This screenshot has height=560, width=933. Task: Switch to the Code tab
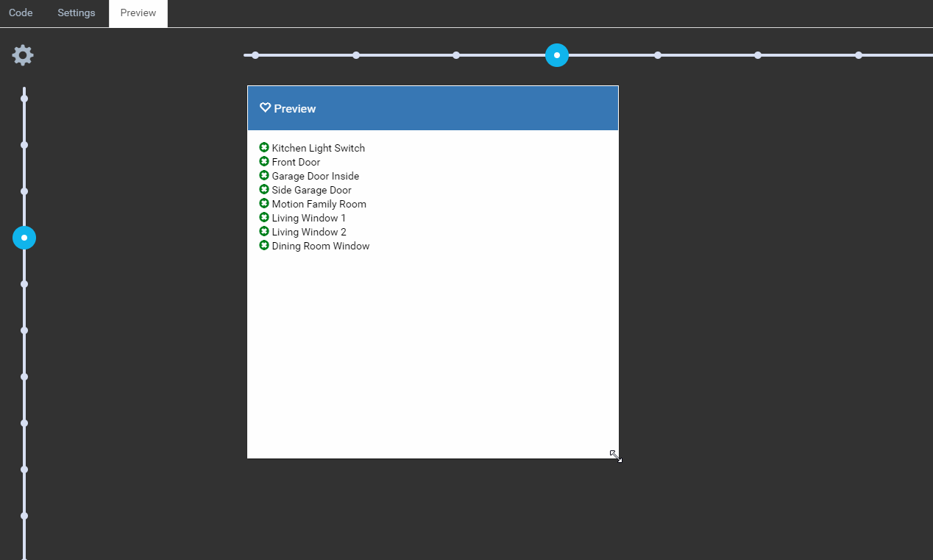pos(21,13)
